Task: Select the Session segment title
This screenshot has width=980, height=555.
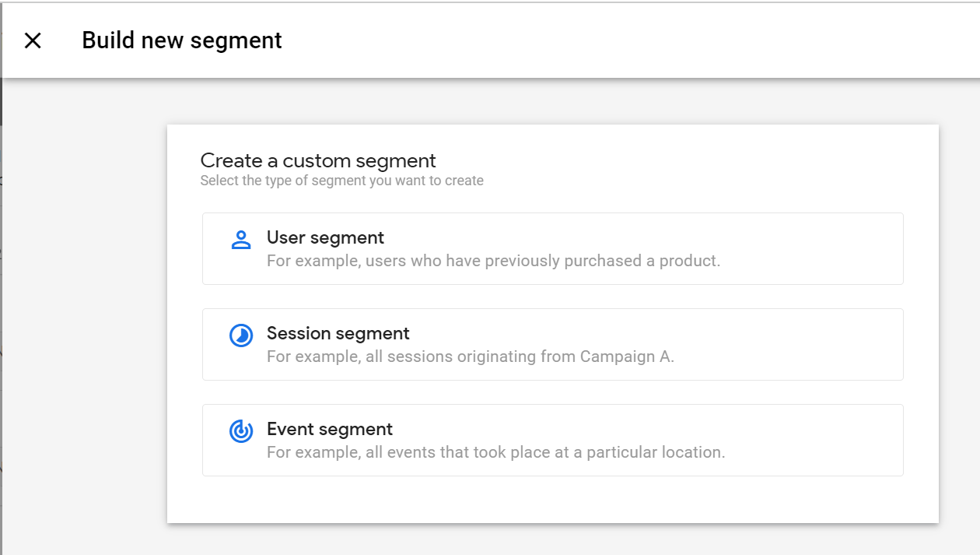Action: [x=338, y=333]
